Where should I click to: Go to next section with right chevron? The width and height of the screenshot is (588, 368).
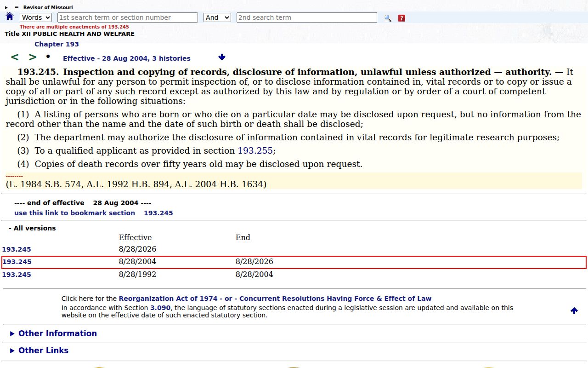tap(33, 57)
